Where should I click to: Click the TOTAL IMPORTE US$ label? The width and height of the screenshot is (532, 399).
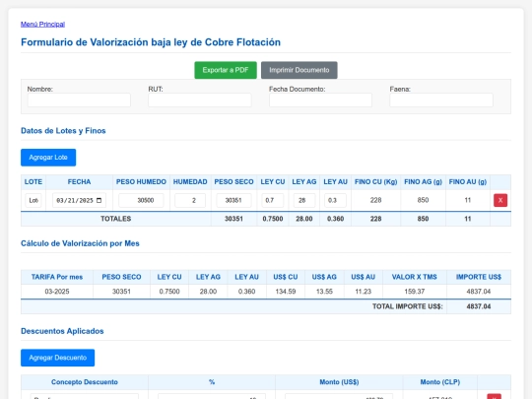(x=408, y=306)
